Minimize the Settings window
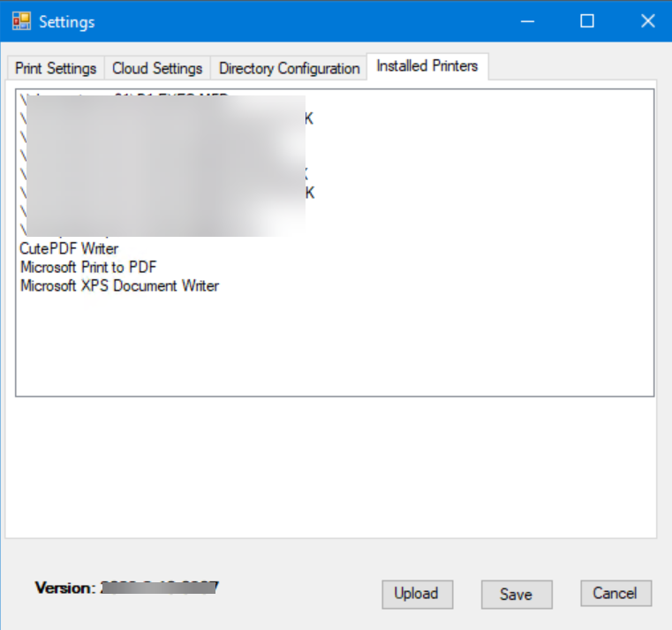 click(x=526, y=21)
